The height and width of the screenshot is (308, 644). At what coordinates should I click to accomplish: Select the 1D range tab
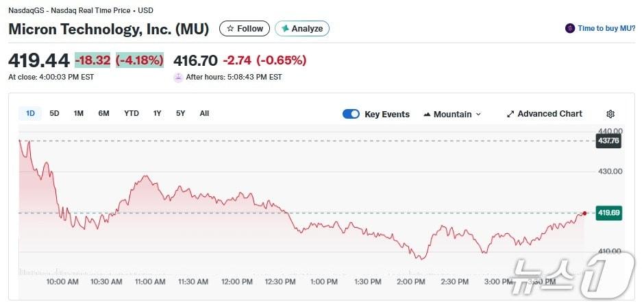(30, 113)
